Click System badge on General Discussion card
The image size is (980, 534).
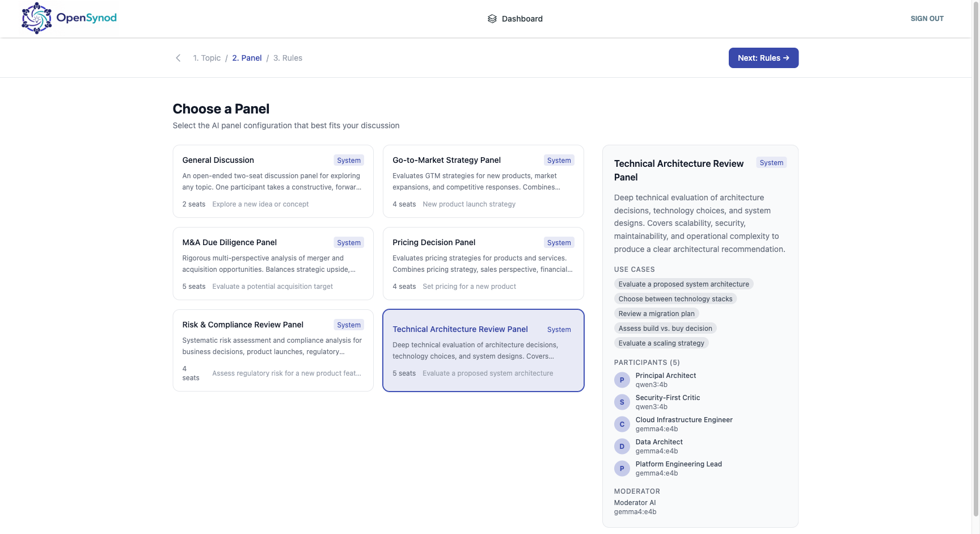pos(349,161)
